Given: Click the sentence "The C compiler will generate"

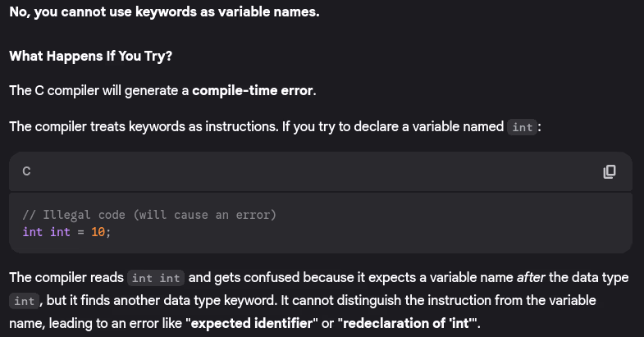Looking at the screenshot, I should 99,90.
